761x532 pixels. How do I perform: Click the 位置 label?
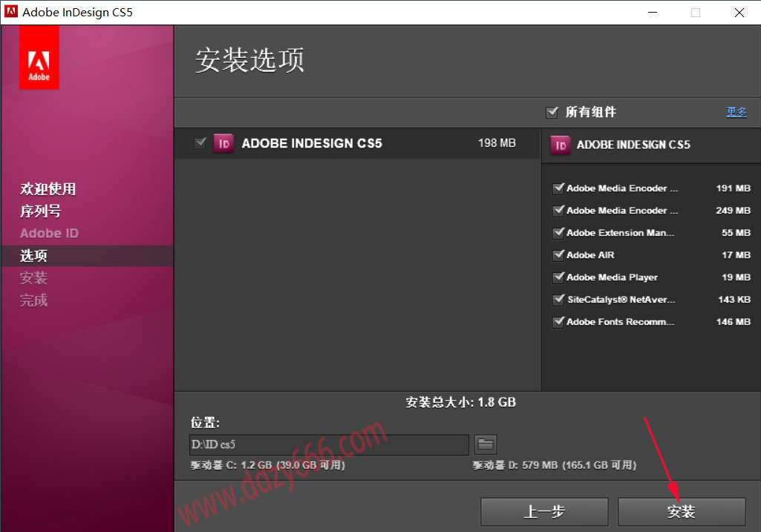205,423
